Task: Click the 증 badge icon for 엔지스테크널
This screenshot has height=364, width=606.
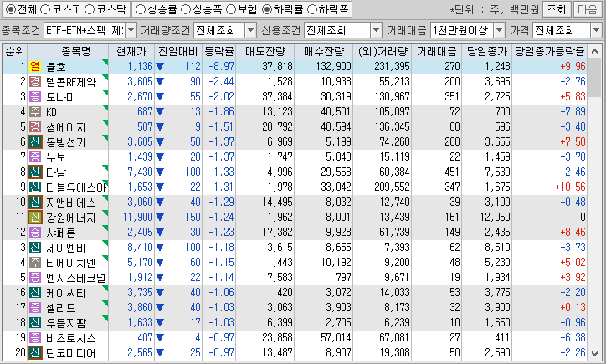Action: click(x=35, y=278)
